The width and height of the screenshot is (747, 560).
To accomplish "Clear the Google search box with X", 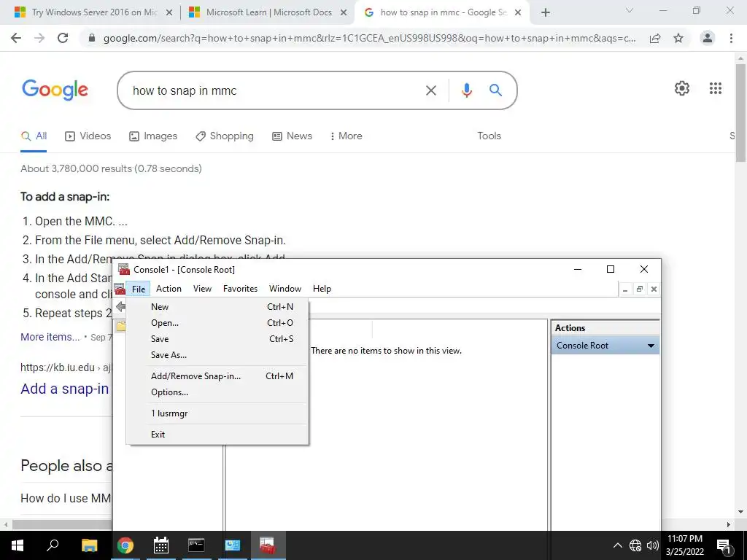I will [430, 90].
